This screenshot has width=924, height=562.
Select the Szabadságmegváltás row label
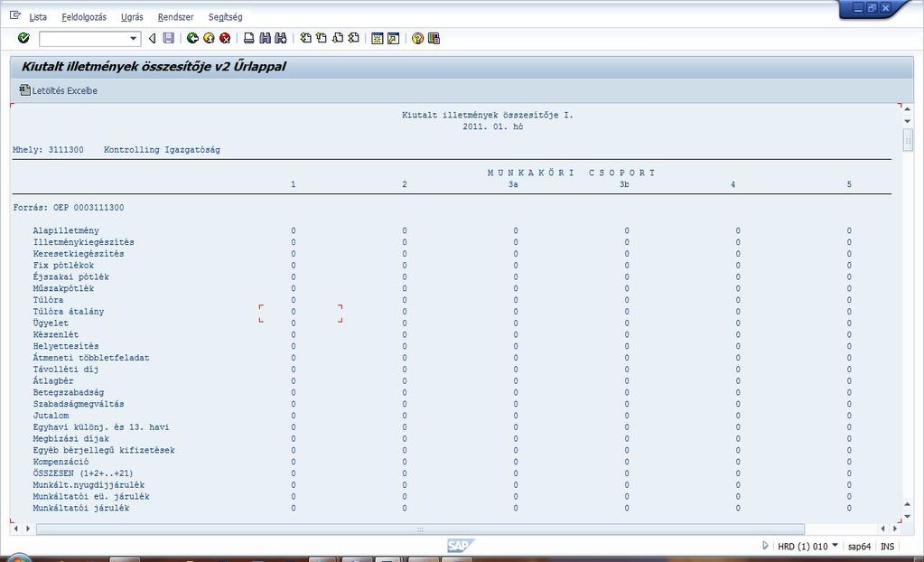pyautogui.click(x=79, y=404)
